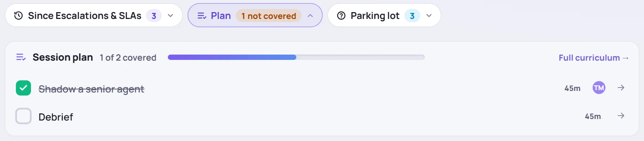Click the count badge 3 on Parking lot
This screenshot has width=644, height=141.
[412, 16]
